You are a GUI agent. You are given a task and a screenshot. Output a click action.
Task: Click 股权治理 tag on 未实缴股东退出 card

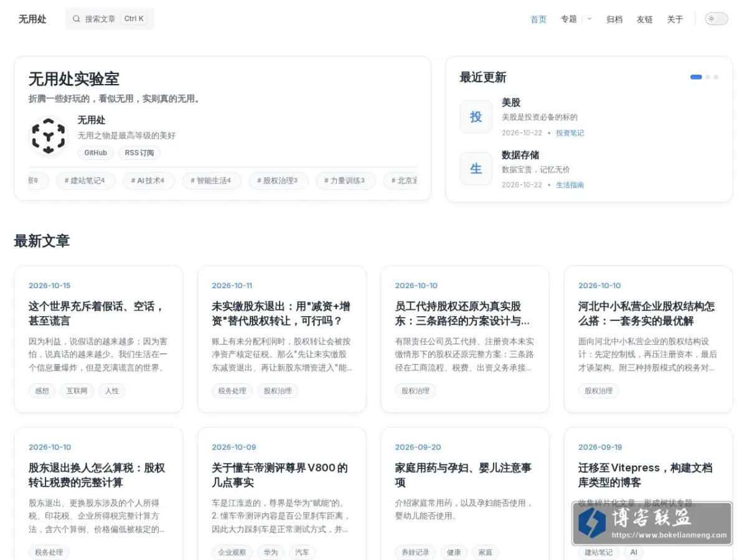(278, 391)
